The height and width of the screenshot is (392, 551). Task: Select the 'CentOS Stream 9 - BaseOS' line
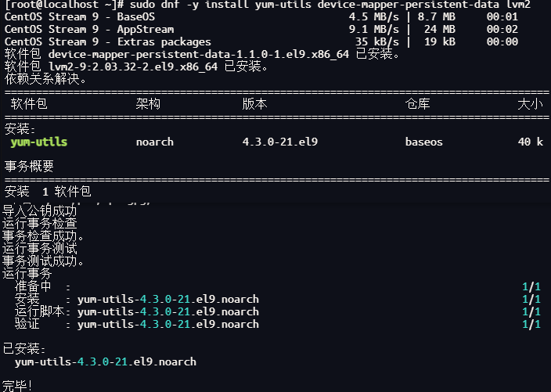(x=79, y=16)
